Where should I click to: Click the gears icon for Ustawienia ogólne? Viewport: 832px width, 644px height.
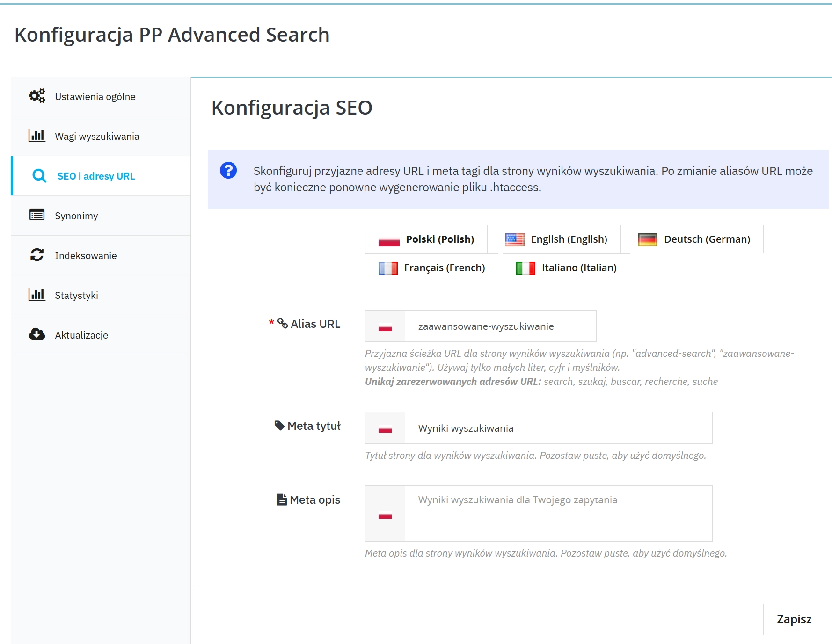click(37, 96)
